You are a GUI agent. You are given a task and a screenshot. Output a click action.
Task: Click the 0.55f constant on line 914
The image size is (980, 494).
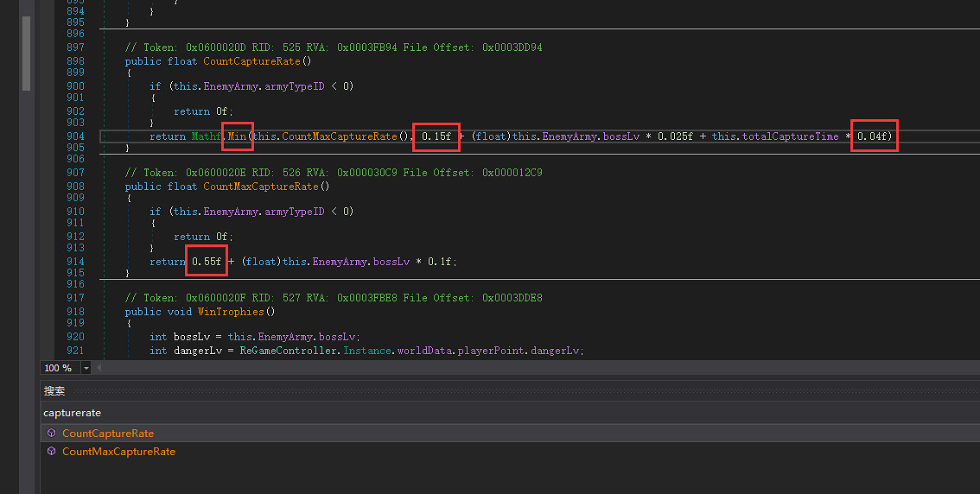coord(207,262)
